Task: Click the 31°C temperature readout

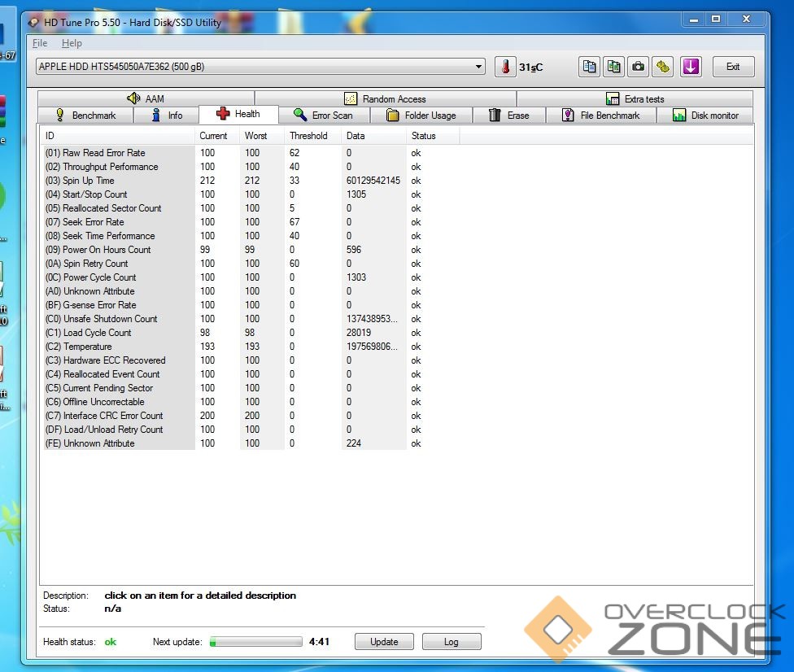Action: (x=530, y=68)
